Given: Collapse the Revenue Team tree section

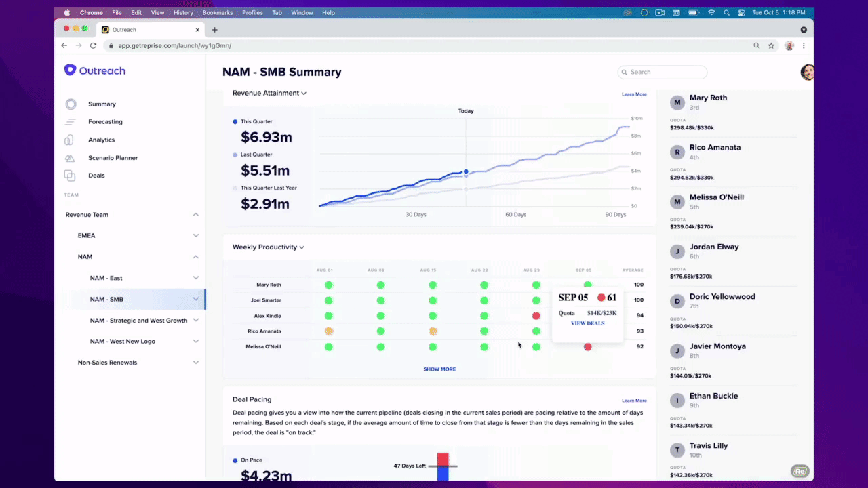Looking at the screenshot, I should pyautogui.click(x=195, y=215).
